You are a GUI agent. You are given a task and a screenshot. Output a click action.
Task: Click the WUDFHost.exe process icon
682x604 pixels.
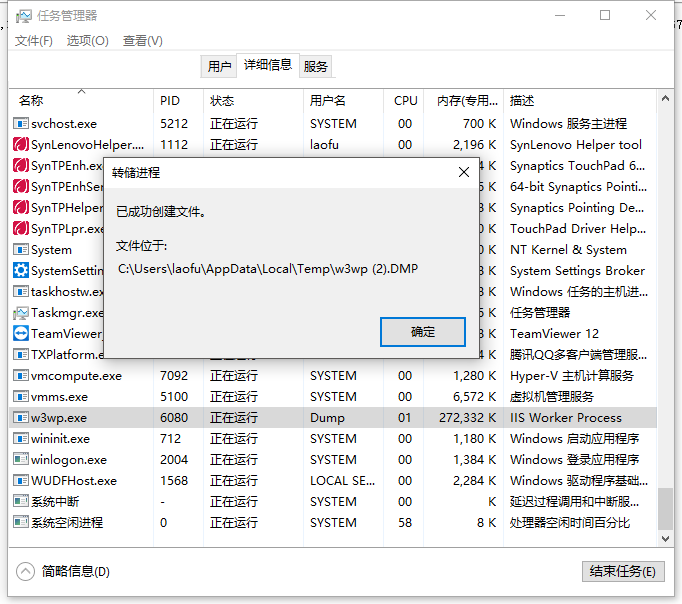pos(20,481)
